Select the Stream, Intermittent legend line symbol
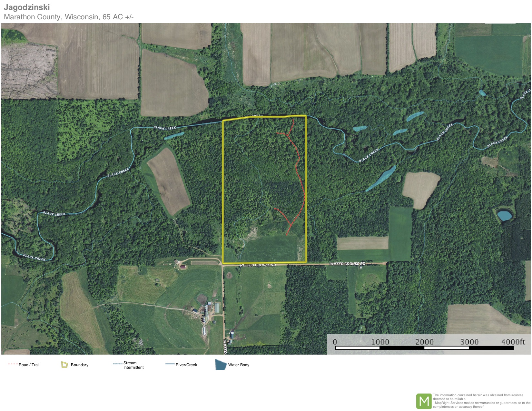The image size is (532, 411). (117, 364)
